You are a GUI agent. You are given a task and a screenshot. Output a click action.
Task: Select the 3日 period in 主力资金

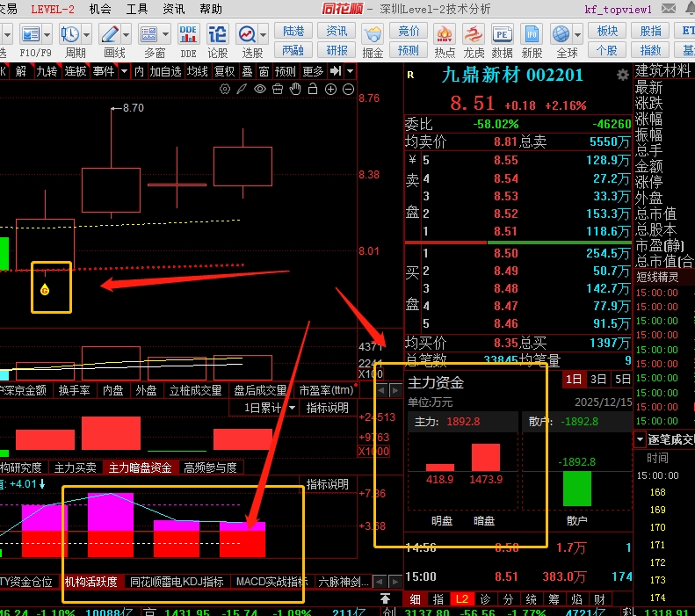(x=598, y=379)
